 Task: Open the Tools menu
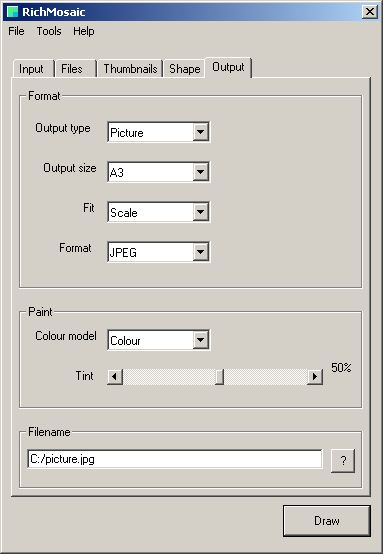pos(49,31)
